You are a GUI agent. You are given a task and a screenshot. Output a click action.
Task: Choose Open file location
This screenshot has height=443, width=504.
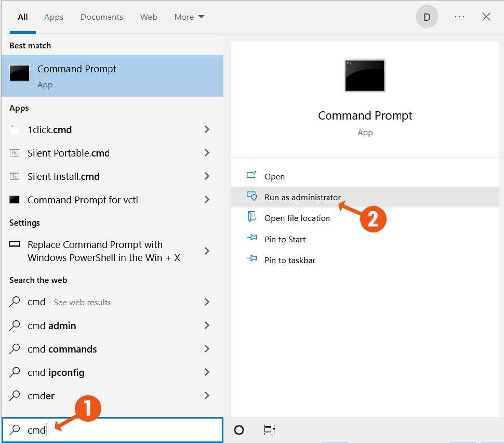point(365,218)
